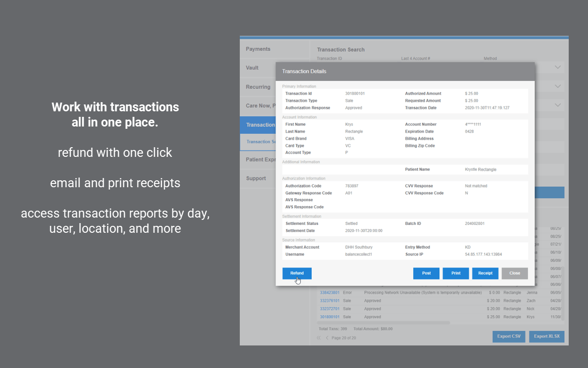The height and width of the screenshot is (368, 588).
Task: Click the Total Amount: $80.00 label
Action: coord(373,329)
